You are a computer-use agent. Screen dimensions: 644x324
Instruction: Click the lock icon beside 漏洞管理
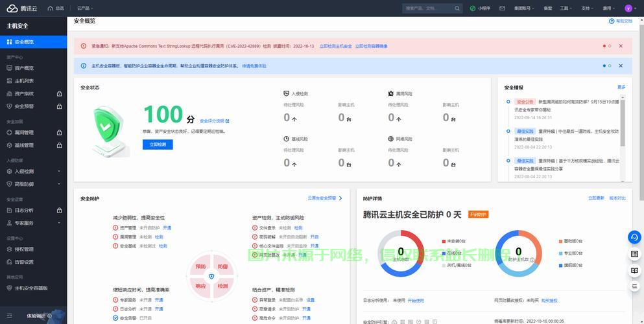point(59,132)
